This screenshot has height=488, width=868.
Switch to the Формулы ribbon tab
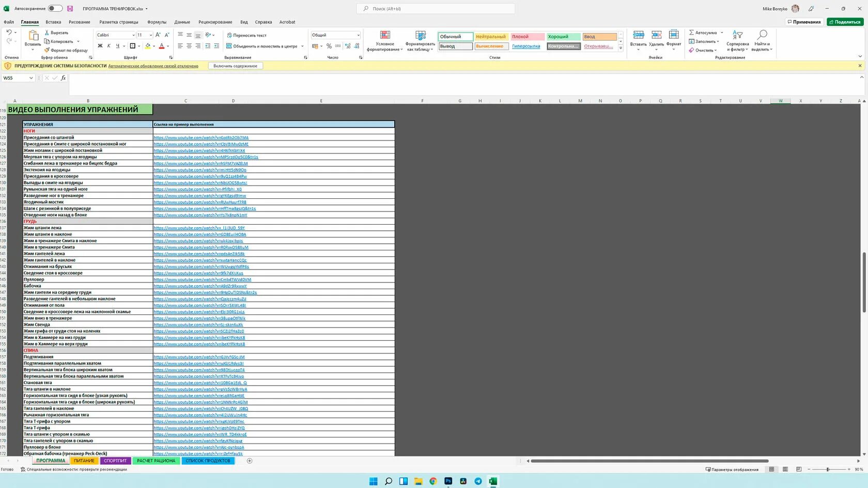[157, 22]
